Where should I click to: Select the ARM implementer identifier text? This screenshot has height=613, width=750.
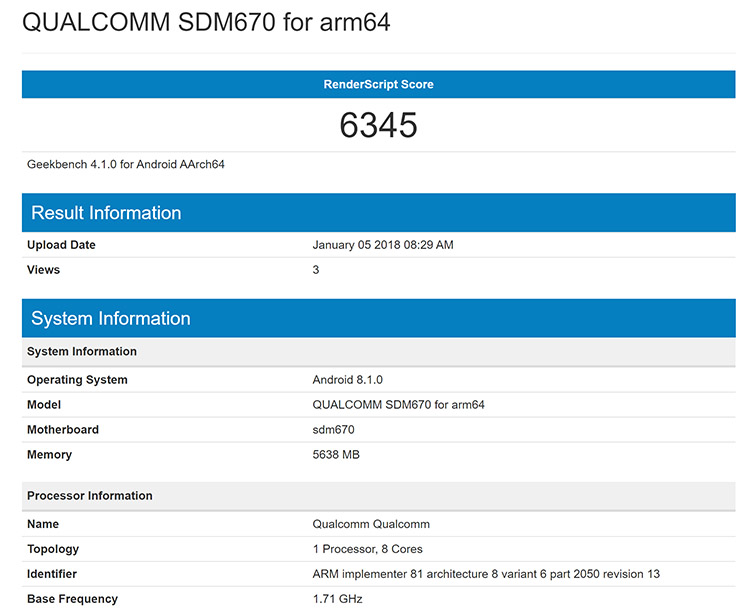point(486,574)
